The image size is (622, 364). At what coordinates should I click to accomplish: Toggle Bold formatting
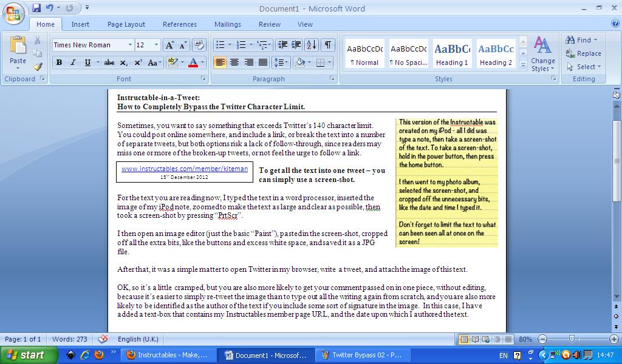59,62
